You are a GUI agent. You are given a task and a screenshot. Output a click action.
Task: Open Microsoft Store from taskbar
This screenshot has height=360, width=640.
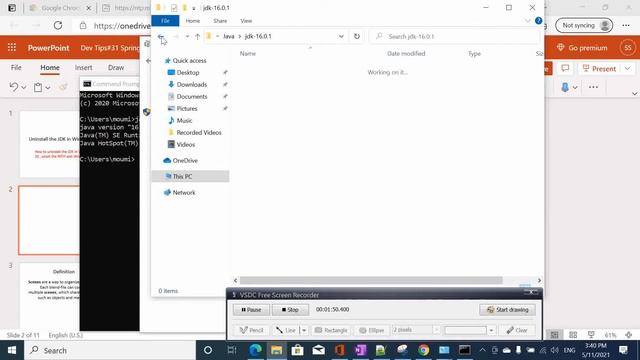click(298, 350)
